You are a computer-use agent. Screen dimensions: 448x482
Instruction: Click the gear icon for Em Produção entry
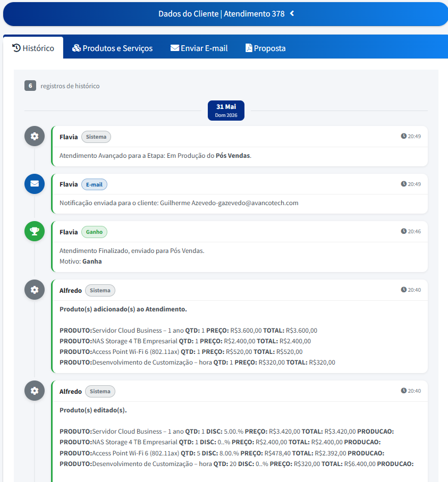(x=35, y=136)
